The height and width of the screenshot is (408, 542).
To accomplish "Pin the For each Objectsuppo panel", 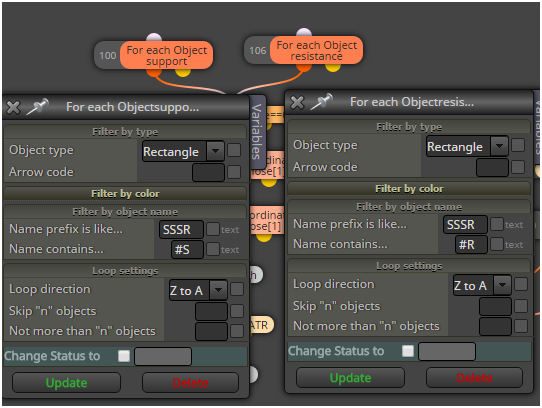I will (38, 106).
